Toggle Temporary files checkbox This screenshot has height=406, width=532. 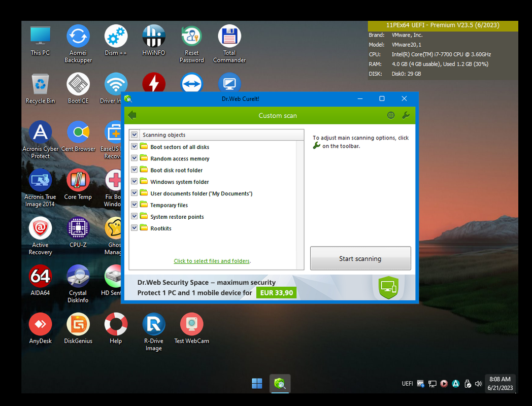pyautogui.click(x=135, y=205)
